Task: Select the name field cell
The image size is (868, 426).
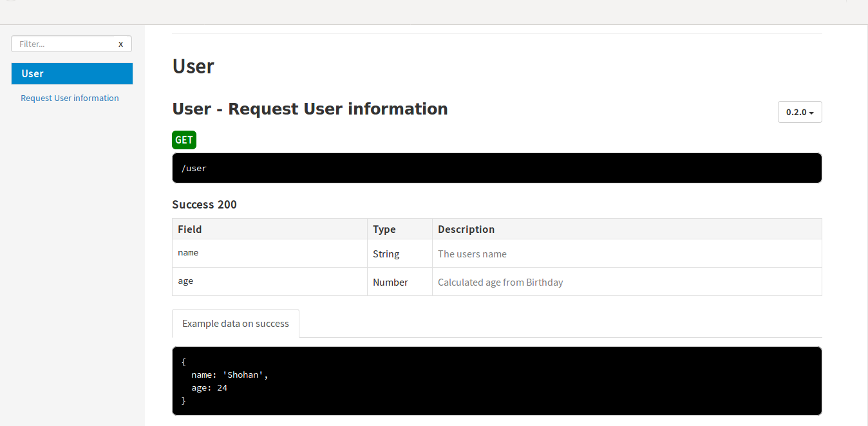Action: point(270,254)
